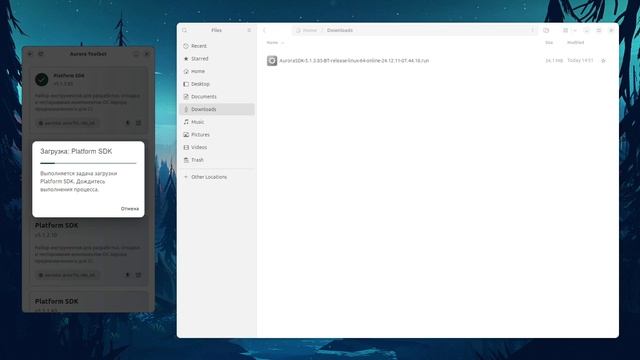Sort files by the Size column

(x=549, y=42)
